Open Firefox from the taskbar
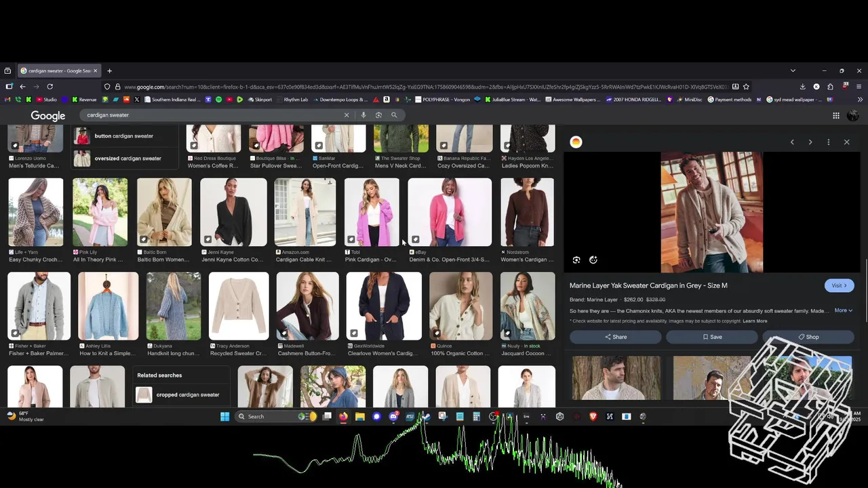Image resolution: width=868 pixels, height=488 pixels. pyautogui.click(x=343, y=417)
